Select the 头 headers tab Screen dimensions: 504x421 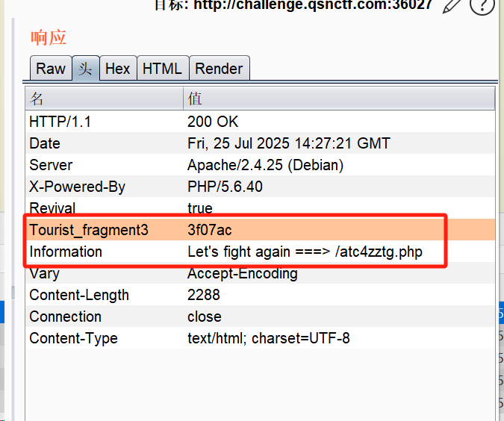[85, 69]
